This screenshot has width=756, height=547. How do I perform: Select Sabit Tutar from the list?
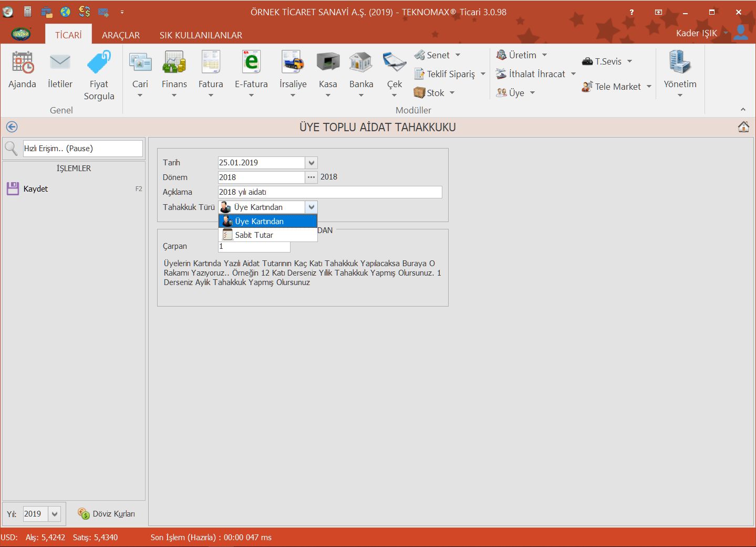pyautogui.click(x=254, y=235)
